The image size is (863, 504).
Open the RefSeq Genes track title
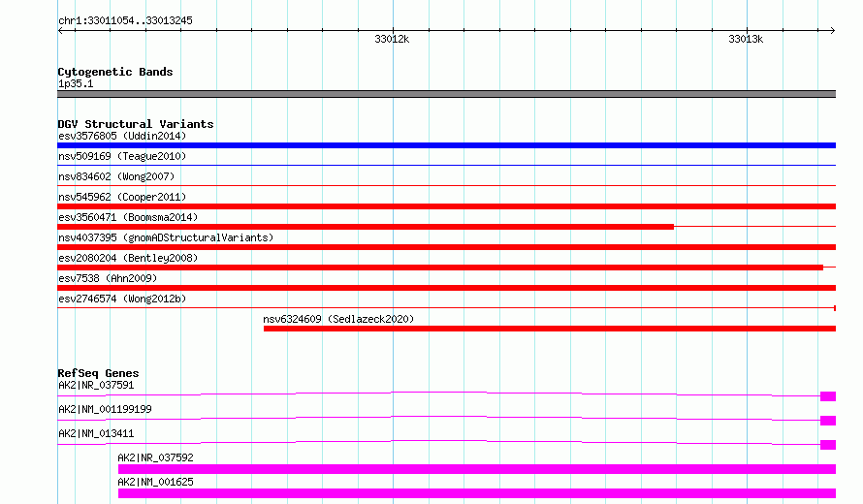click(98, 373)
